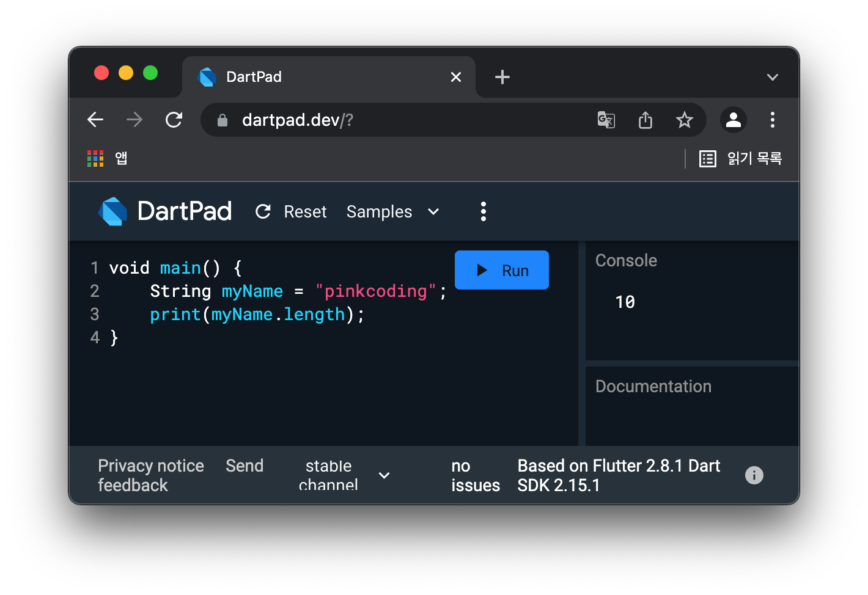
Task: Click the Documentation panel heading
Action: click(x=653, y=386)
